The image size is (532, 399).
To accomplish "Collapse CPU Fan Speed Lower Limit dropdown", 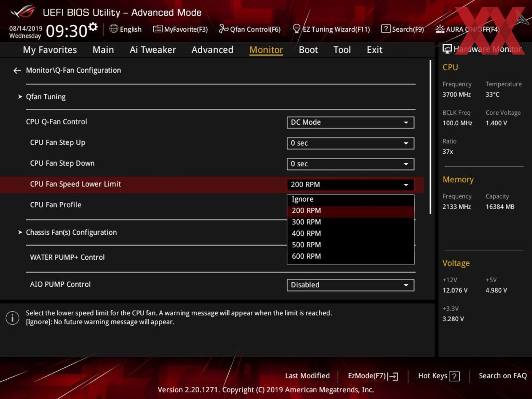I will tap(350, 185).
